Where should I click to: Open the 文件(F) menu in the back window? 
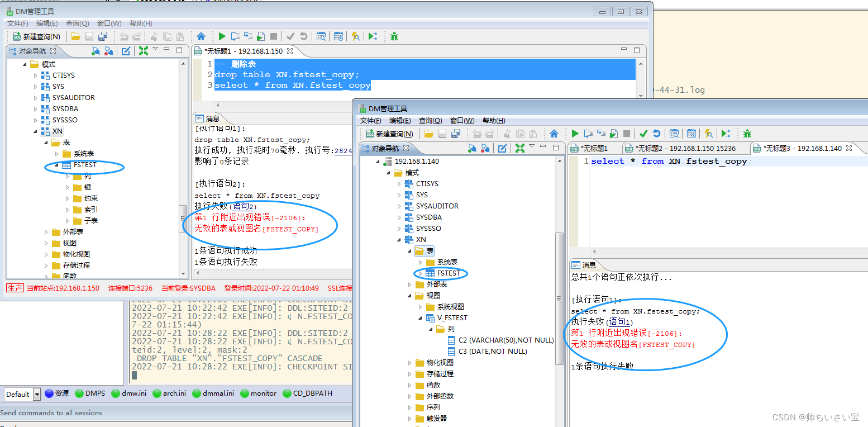(x=17, y=23)
